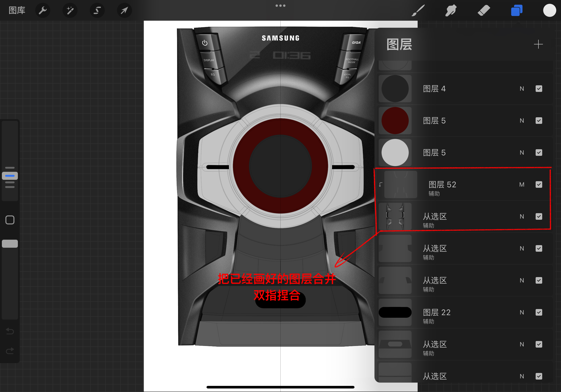Open blend mode menu marked M for 图层 52
This screenshot has height=392, width=561.
(522, 184)
